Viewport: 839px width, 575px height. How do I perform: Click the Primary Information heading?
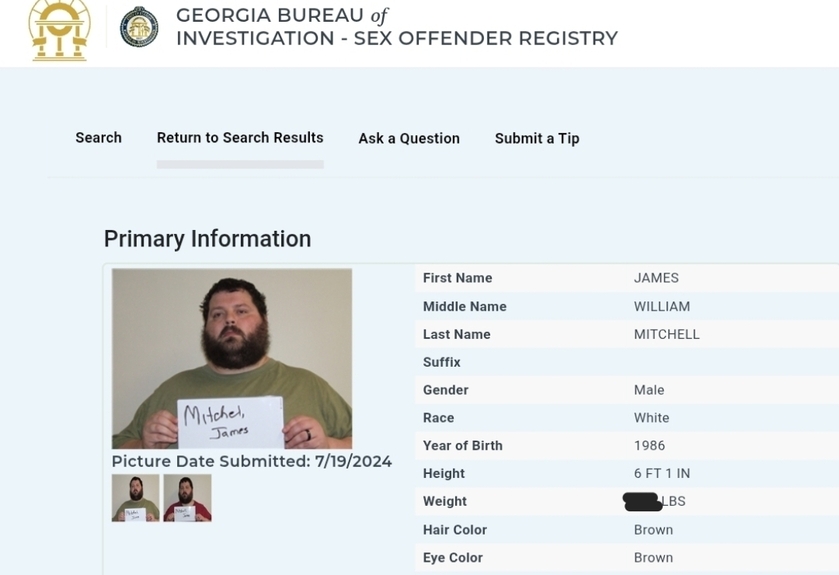(x=207, y=239)
